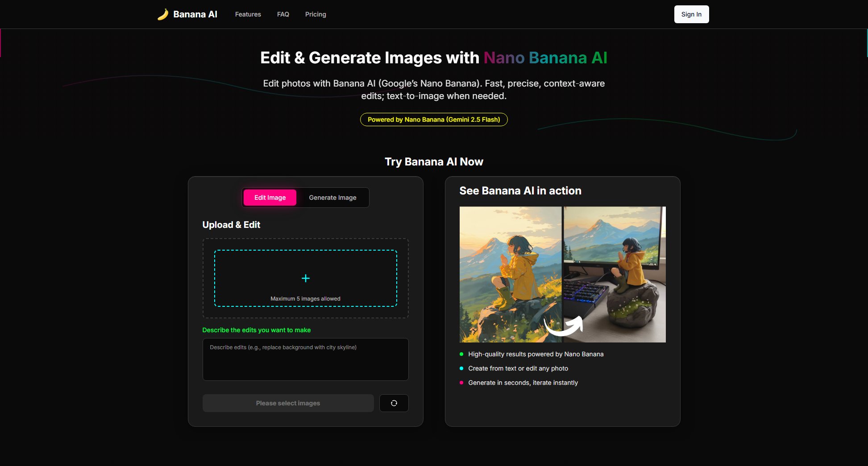
Task: Click the plus icon to upload images
Action: tap(306, 278)
